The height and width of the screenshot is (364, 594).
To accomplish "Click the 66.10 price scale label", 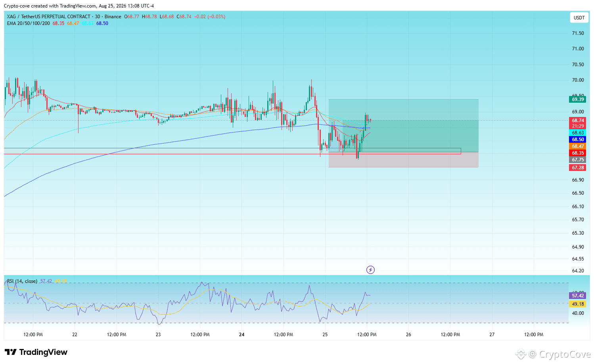I will (578, 207).
